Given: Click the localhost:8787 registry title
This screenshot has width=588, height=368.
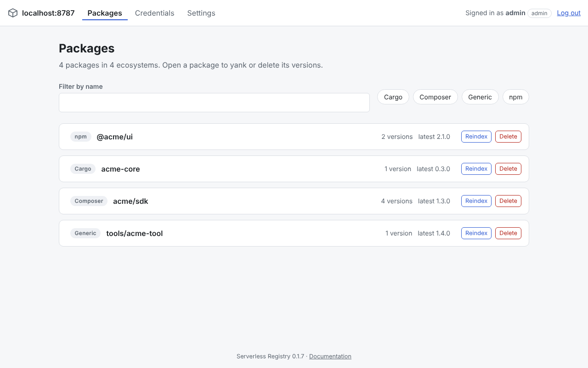Looking at the screenshot, I should click(48, 13).
